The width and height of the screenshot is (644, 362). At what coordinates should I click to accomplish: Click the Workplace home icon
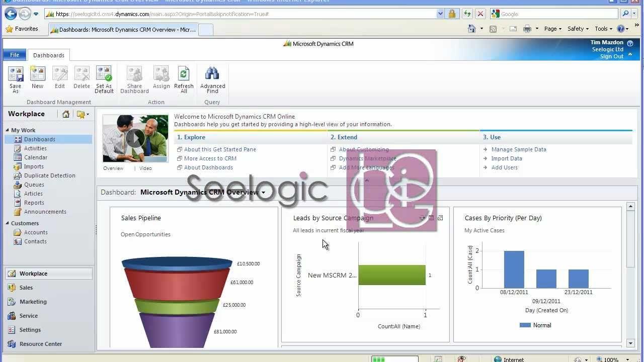[66, 114]
